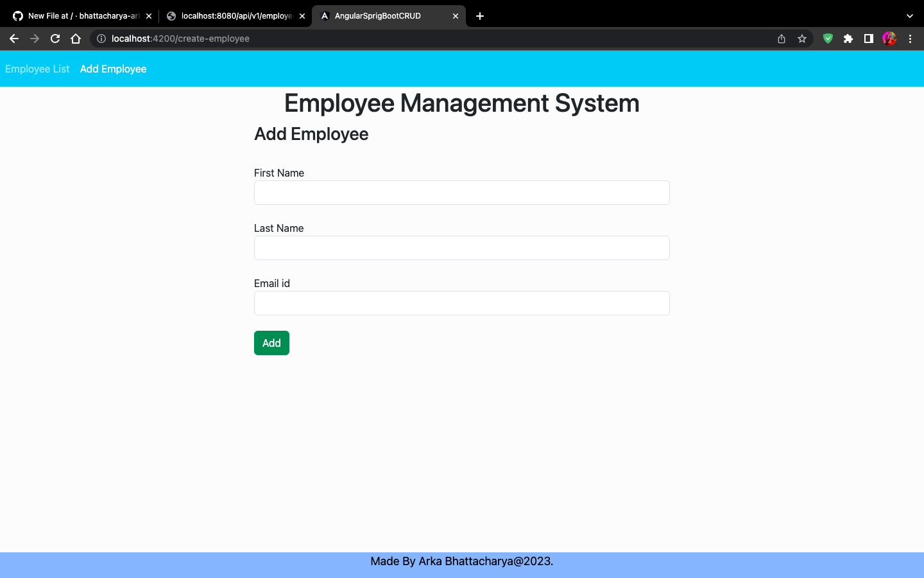This screenshot has width=924, height=578.
Task: Open the share menu in the address bar
Action: click(x=781, y=39)
